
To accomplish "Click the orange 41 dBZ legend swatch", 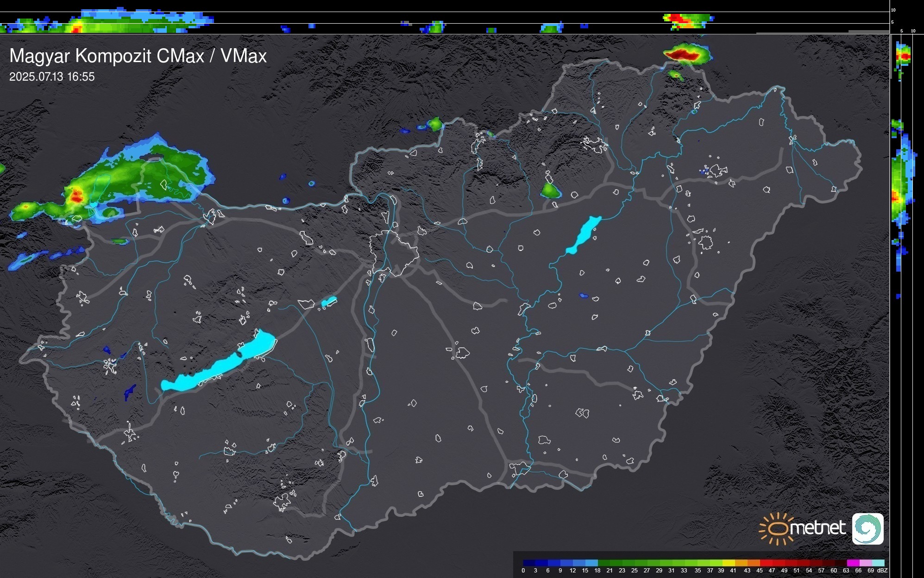I will (741, 563).
